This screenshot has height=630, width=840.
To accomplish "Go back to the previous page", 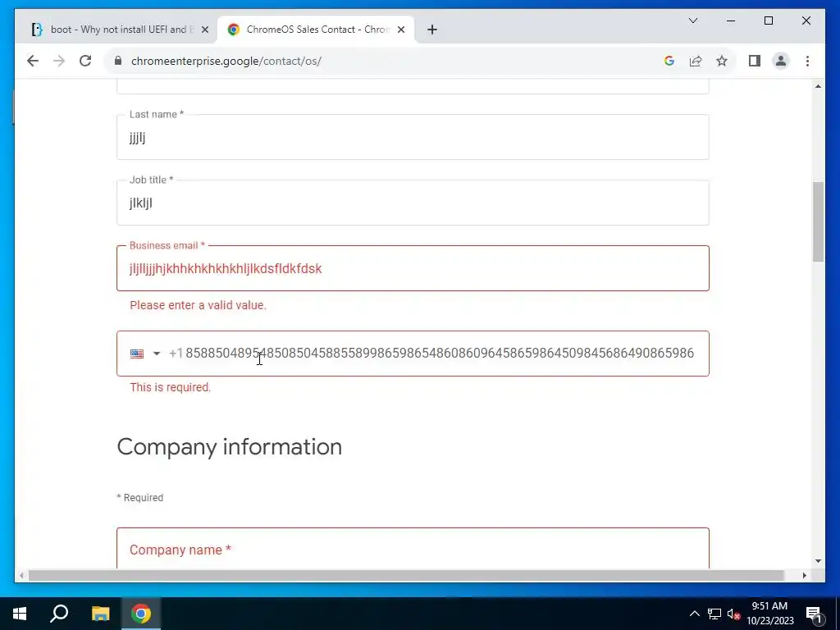I will pyautogui.click(x=33, y=61).
